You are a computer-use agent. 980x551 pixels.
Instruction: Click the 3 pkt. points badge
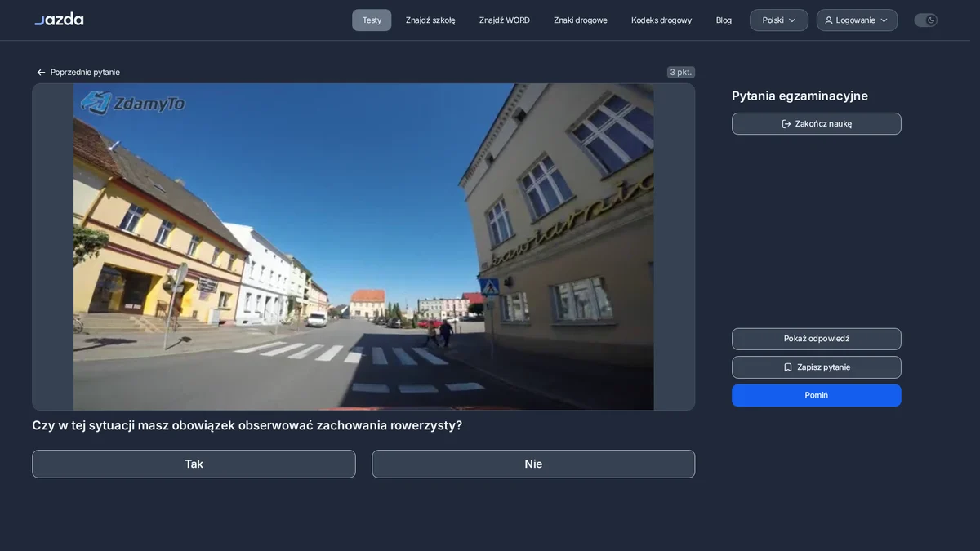click(x=680, y=73)
